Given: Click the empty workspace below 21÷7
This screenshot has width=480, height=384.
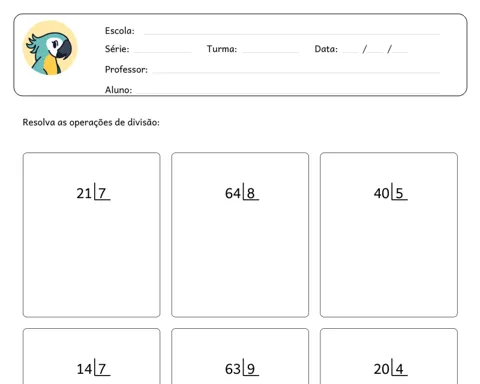Looking at the screenshot, I should tap(92, 258).
